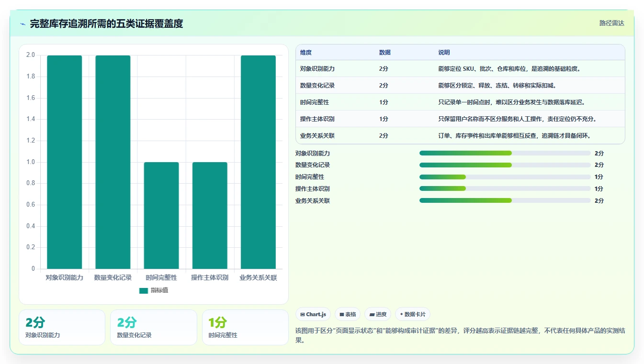
Task: Click the 时间完整性 progress bar
Action: click(505, 177)
